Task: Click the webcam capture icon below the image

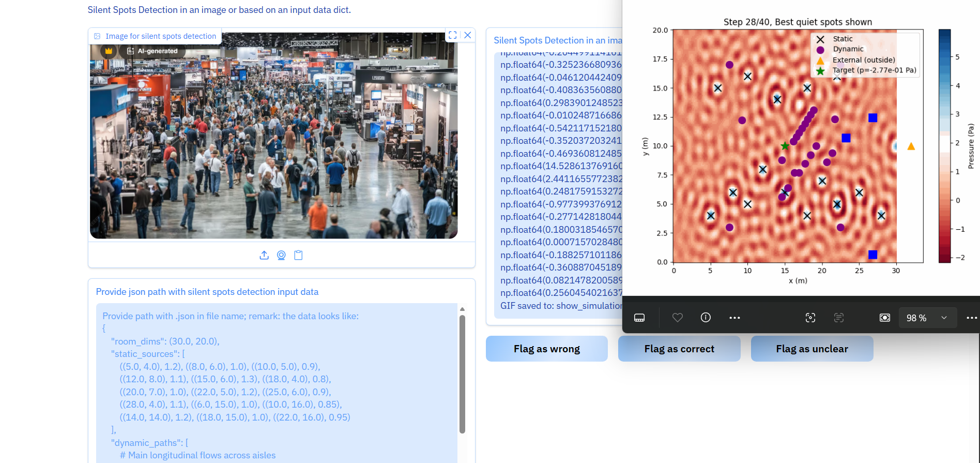Action: click(x=281, y=255)
